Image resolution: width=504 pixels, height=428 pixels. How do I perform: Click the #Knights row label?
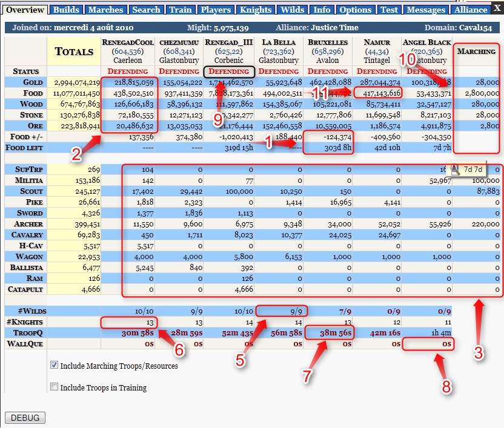(25, 322)
